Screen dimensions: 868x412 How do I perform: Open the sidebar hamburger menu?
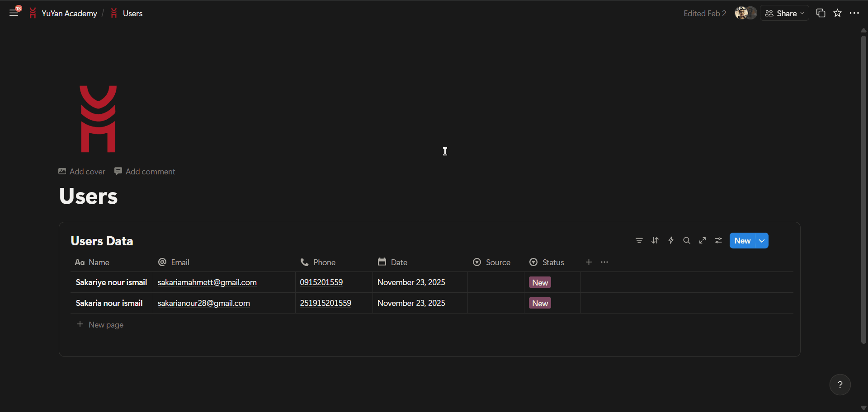pyautogui.click(x=14, y=13)
